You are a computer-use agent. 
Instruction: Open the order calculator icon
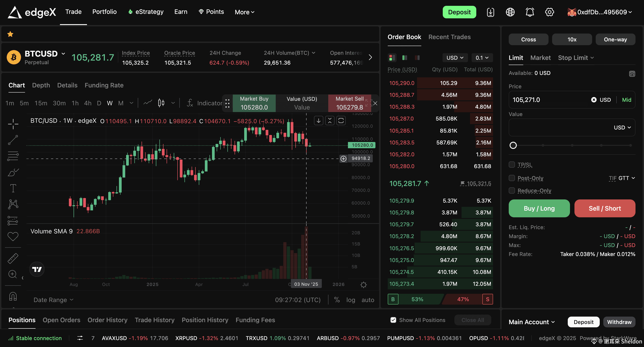(x=632, y=74)
